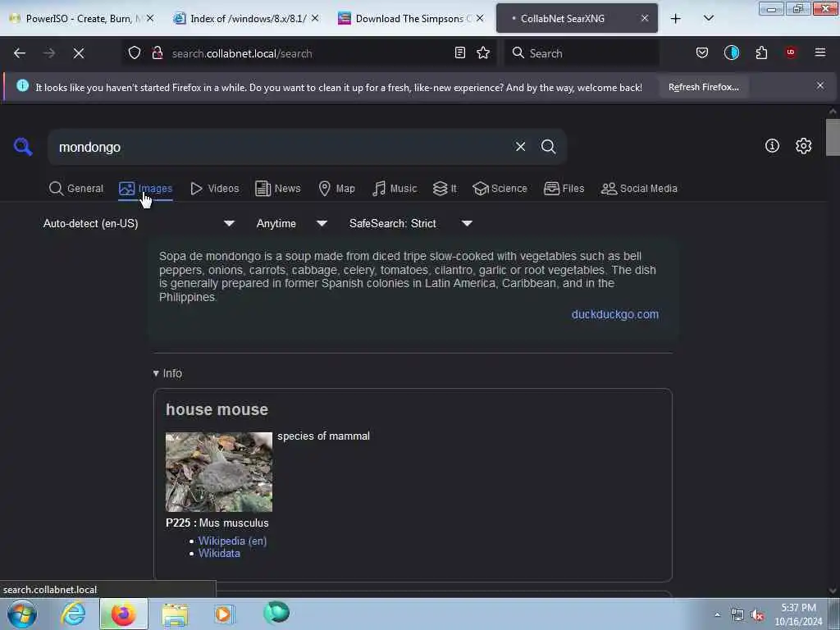The height and width of the screenshot is (630, 840).
Task: Show hidden system tray icons
Action: point(717,615)
